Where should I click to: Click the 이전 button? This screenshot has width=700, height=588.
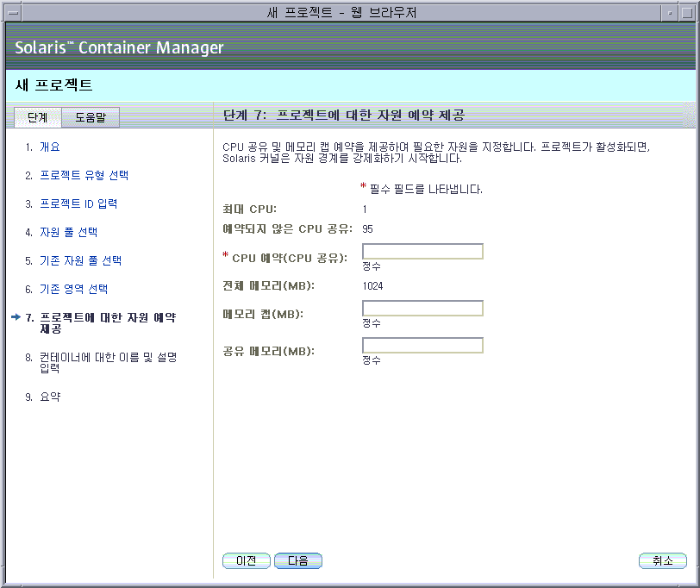(247, 560)
